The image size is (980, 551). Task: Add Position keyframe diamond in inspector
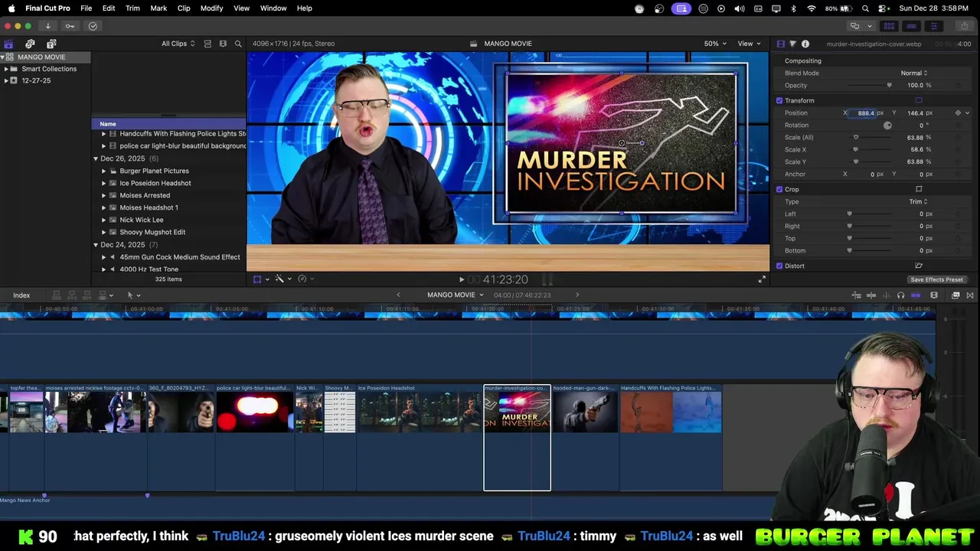(958, 113)
